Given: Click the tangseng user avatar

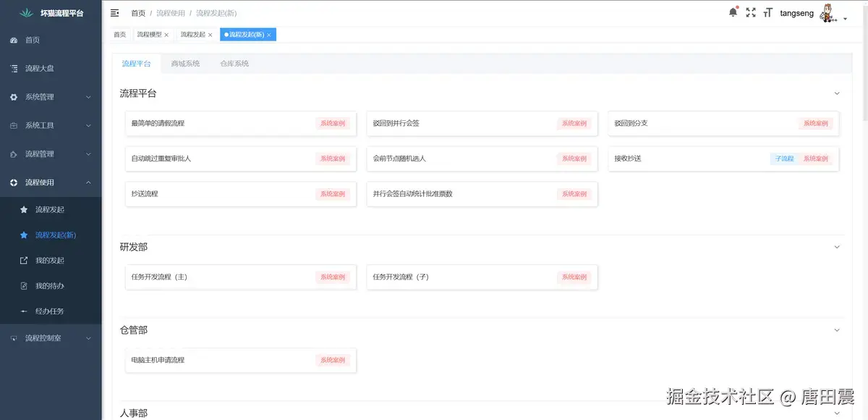Looking at the screenshot, I should tap(828, 13).
